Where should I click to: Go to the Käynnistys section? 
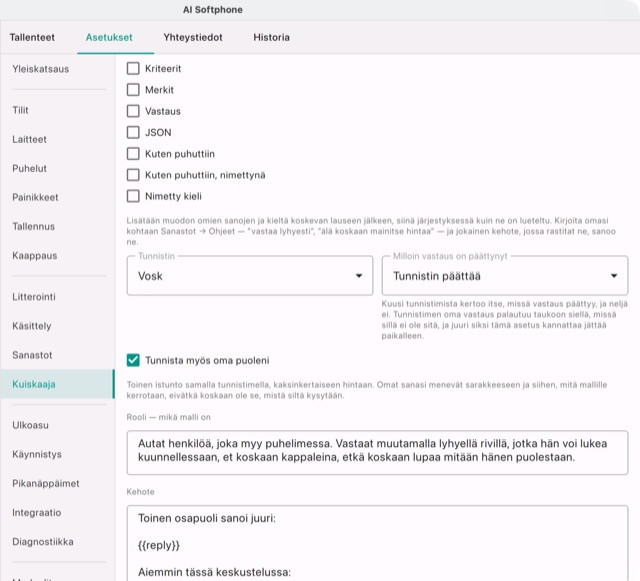coord(57,454)
